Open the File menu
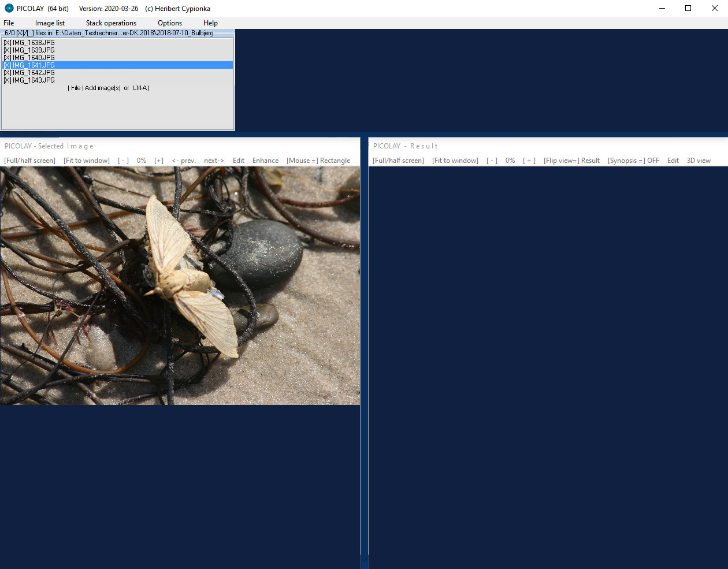The image size is (728, 569). (9, 23)
